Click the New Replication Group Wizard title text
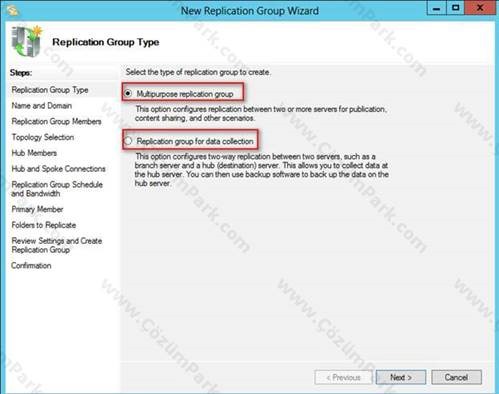 [250, 11]
